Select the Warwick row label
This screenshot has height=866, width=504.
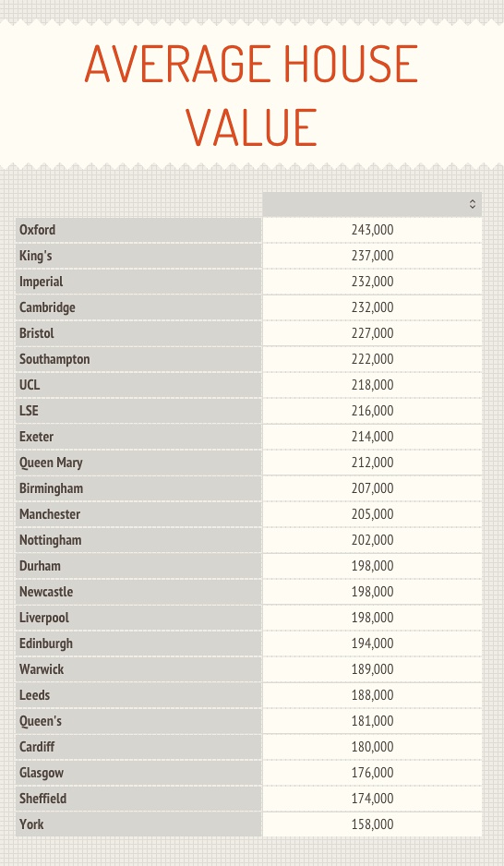(x=138, y=669)
